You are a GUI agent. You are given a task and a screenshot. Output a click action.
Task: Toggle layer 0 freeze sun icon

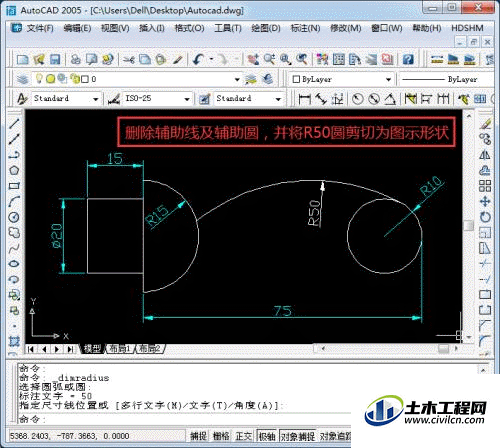click(50, 79)
